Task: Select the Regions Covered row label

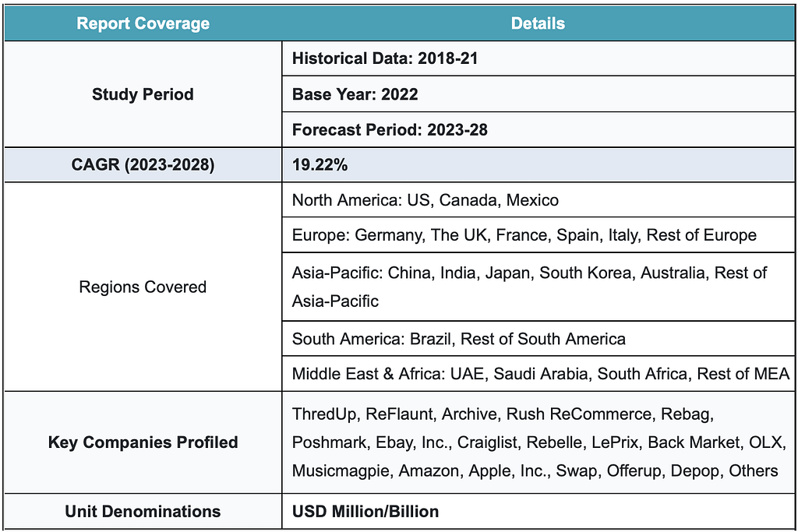Action: (143, 287)
